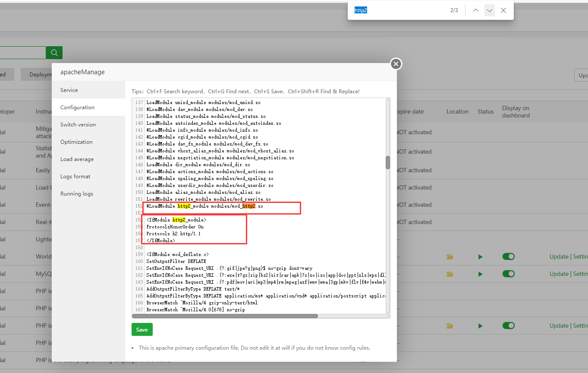Place cursor on the dir_module LoadModule line
The width and height of the screenshot is (588, 373).
coord(198,165)
